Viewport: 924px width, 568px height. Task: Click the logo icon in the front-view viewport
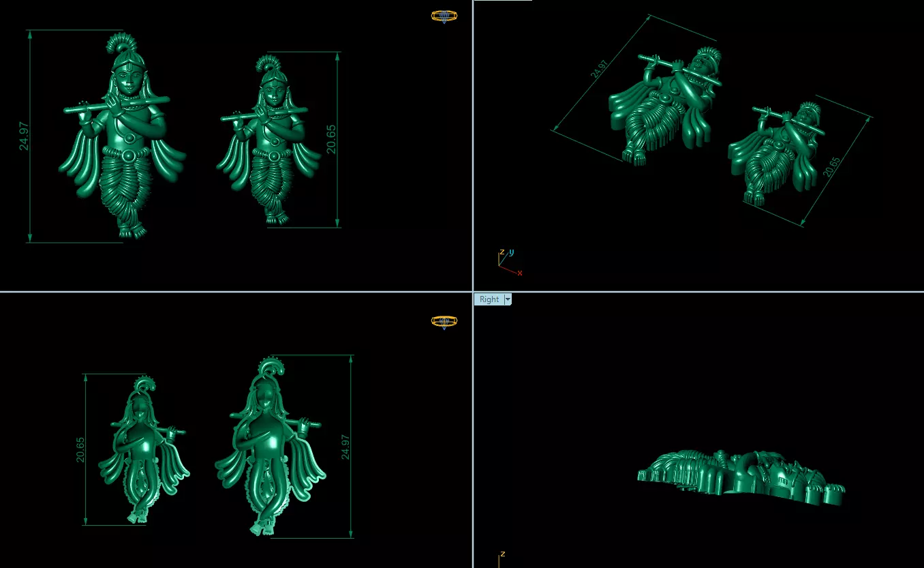pyautogui.click(x=444, y=16)
